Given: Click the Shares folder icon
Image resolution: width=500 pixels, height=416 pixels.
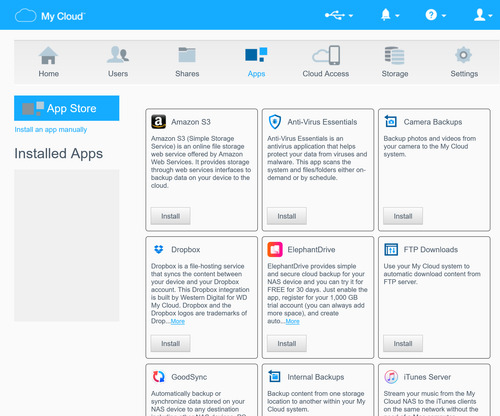Looking at the screenshot, I should tap(187, 55).
